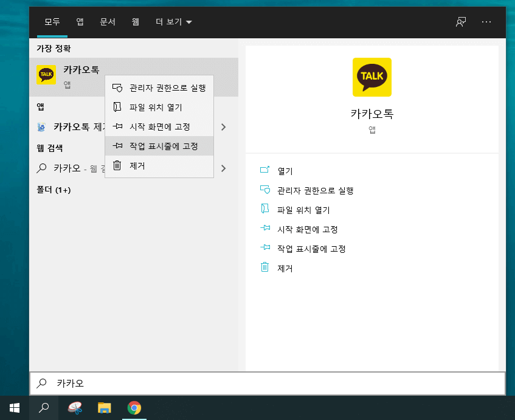Open Google Chrome from taskbar
The image size is (515, 420).
click(x=134, y=408)
